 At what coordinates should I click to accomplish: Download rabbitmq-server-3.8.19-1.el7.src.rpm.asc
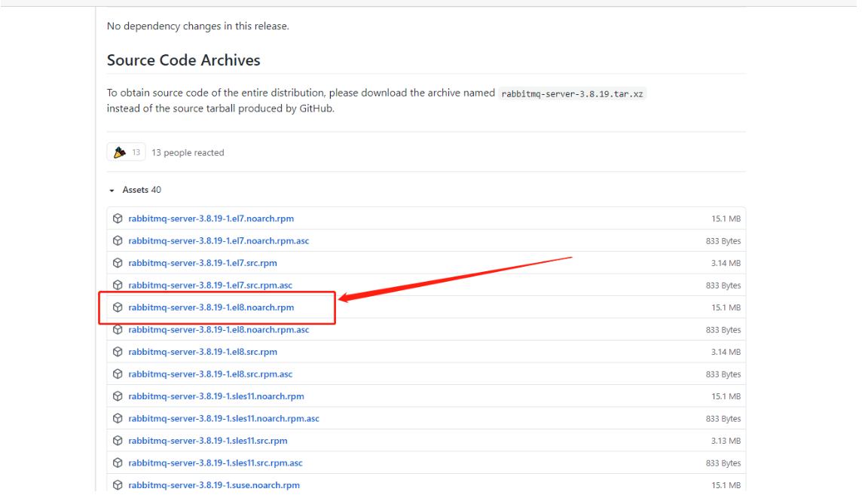coord(210,285)
